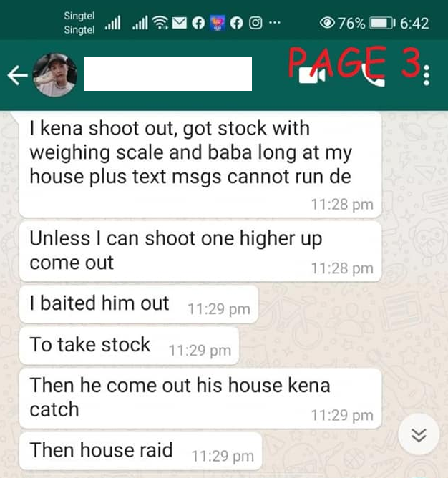This screenshot has height=478, width=448.
Task: Tap the more notifications ellipsis in status bar
Action: point(275,23)
